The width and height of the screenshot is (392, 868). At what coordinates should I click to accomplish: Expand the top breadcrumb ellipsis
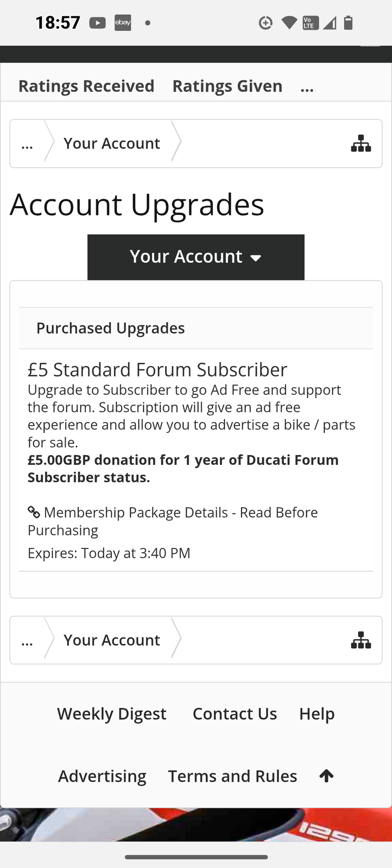tap(27, 144)
